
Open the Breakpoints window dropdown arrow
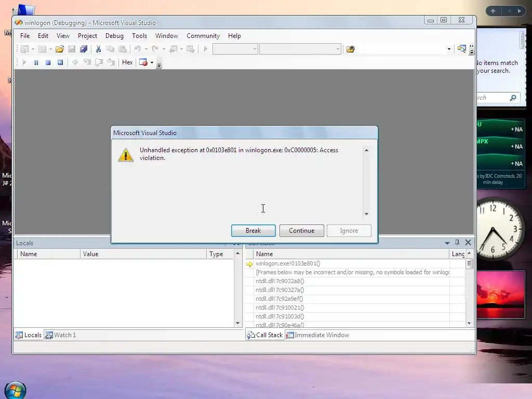(x=152, y=62)
